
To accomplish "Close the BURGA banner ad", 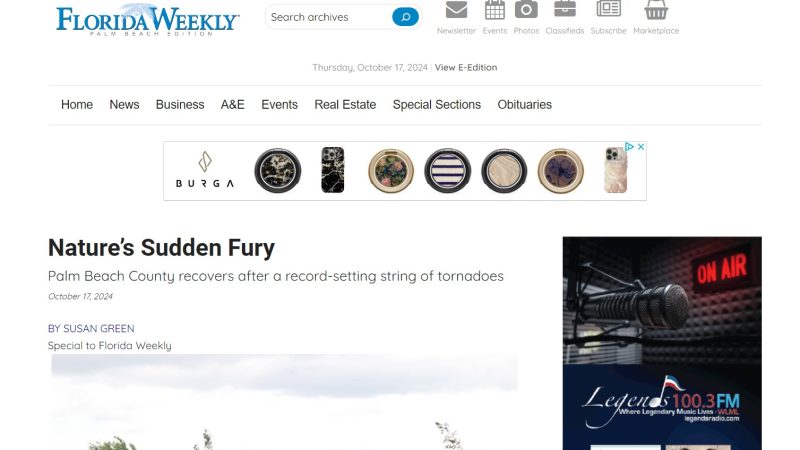I will (x=641, y=147).
